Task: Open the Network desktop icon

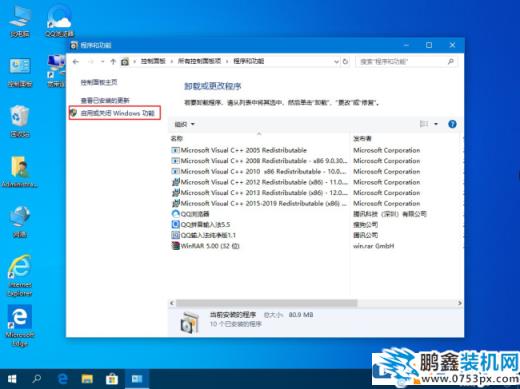Action: click(x=20, y=221)
